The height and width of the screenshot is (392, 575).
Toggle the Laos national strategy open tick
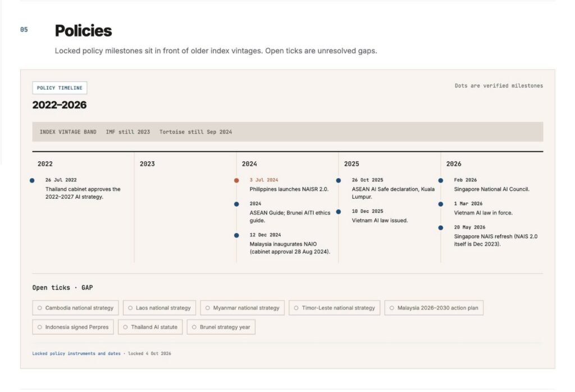pos(159,308)
